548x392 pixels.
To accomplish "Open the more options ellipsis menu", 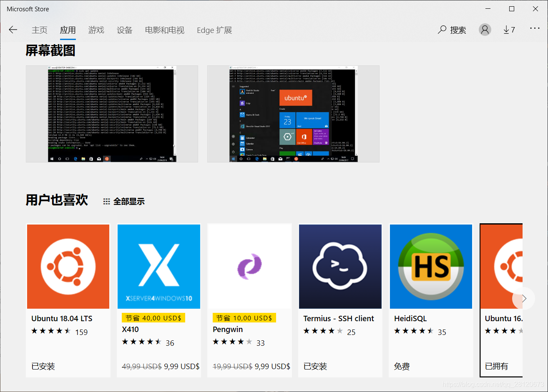I will tap(535, 28).
